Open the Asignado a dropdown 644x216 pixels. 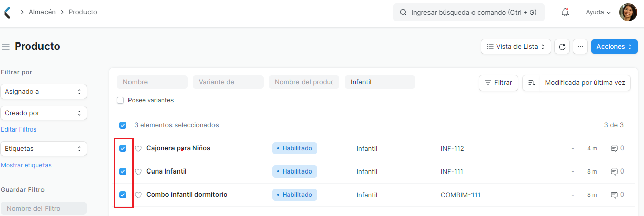[x=44, y=92]
